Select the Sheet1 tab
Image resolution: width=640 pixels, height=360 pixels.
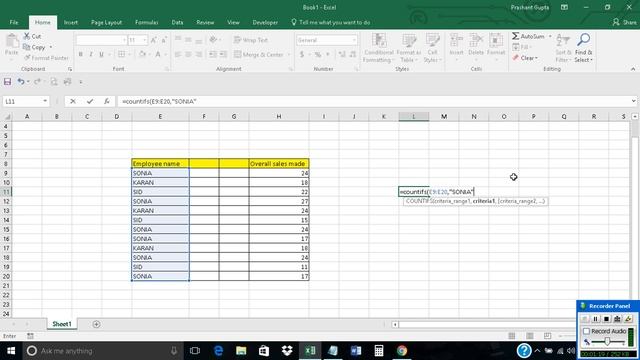62,324
